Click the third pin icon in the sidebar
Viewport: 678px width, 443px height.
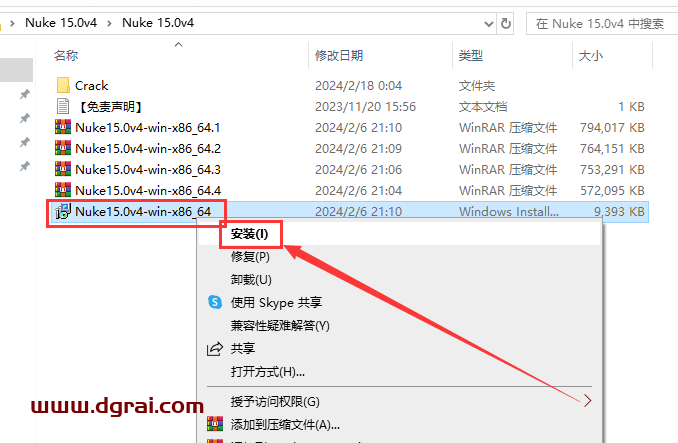coord(25,142)
